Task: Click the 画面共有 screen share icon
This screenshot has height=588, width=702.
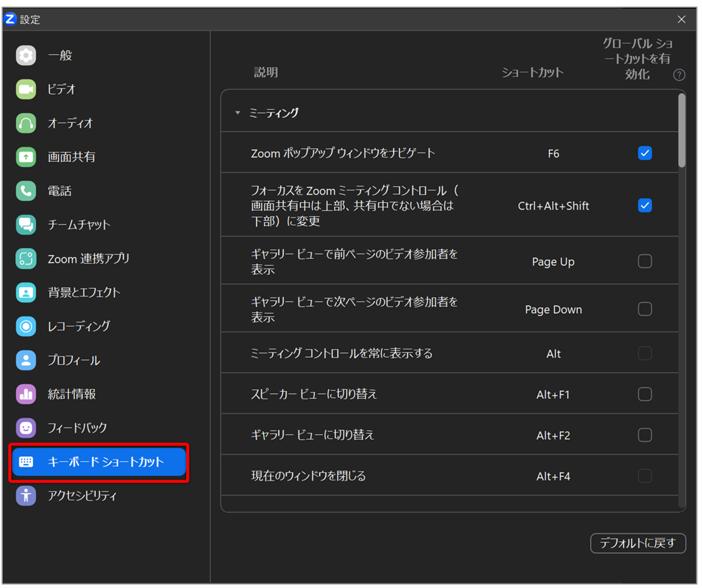Action: pyautogui.click(x=26, y=157)
